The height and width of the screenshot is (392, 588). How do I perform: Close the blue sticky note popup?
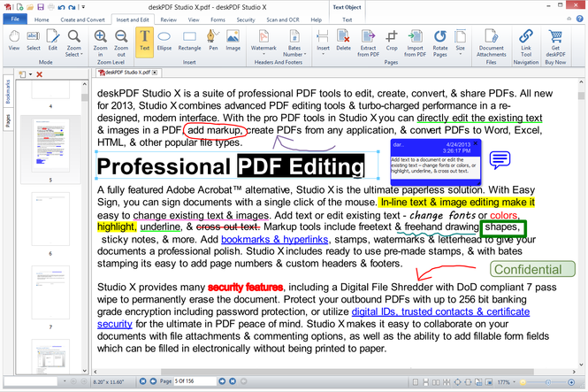pyautogui.click(x=476, y=143)
